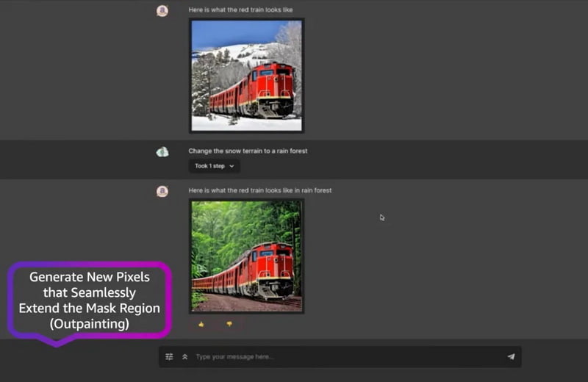
Task: Click the assistant avatar beside the first message
Action: [162, 10]
